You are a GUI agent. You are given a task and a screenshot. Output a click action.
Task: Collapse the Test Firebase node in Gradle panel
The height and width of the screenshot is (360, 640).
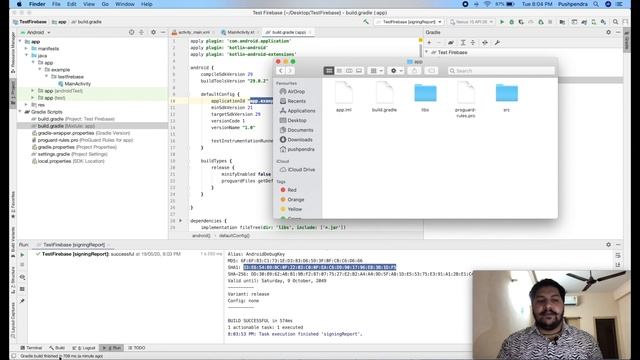point(427,52)
